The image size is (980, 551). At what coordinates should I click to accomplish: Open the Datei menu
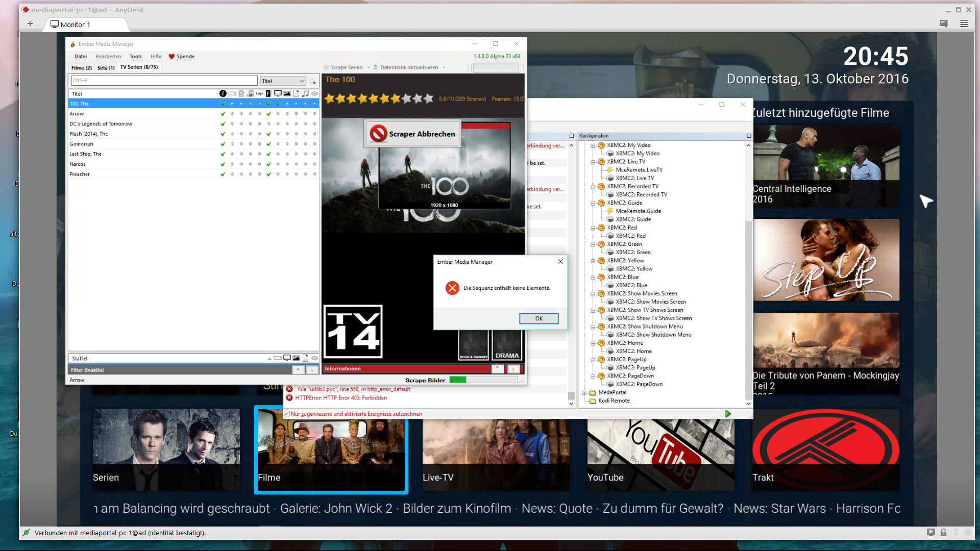81,57
